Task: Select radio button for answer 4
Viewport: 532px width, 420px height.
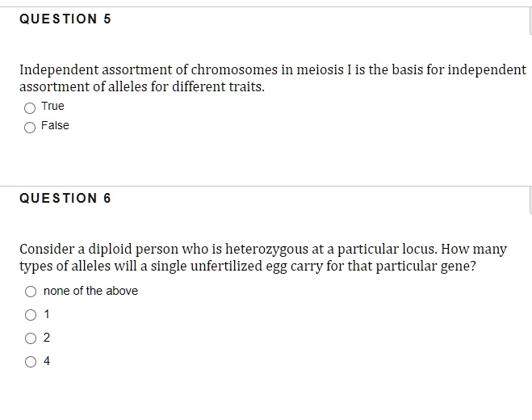Action: pos(31,362)
